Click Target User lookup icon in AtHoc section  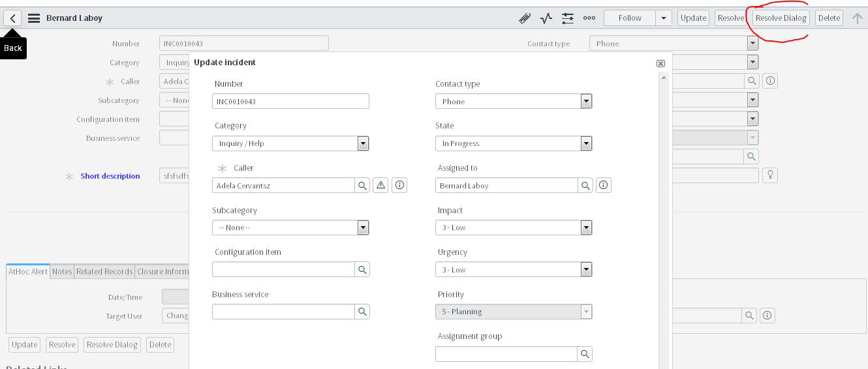pos(750,316)
